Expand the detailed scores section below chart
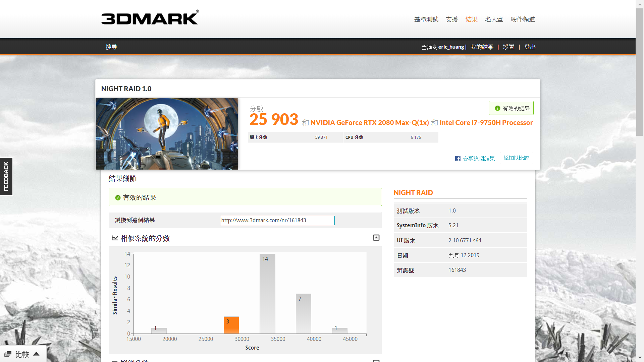Screen dimensions: 644x362 376,360
